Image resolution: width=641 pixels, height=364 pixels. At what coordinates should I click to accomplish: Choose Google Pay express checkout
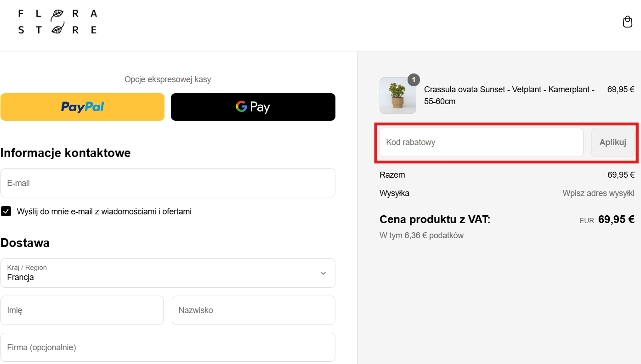253,107
